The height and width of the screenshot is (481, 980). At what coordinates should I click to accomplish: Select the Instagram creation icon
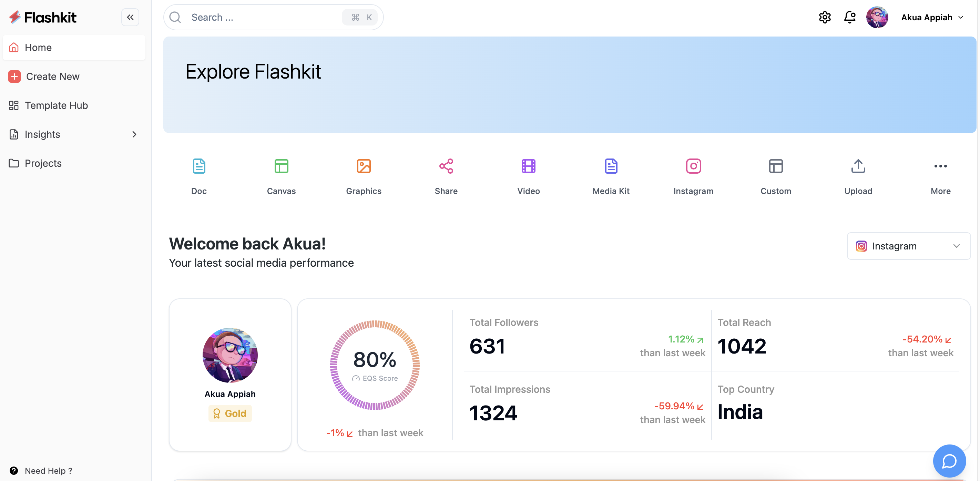coord(693,166)
